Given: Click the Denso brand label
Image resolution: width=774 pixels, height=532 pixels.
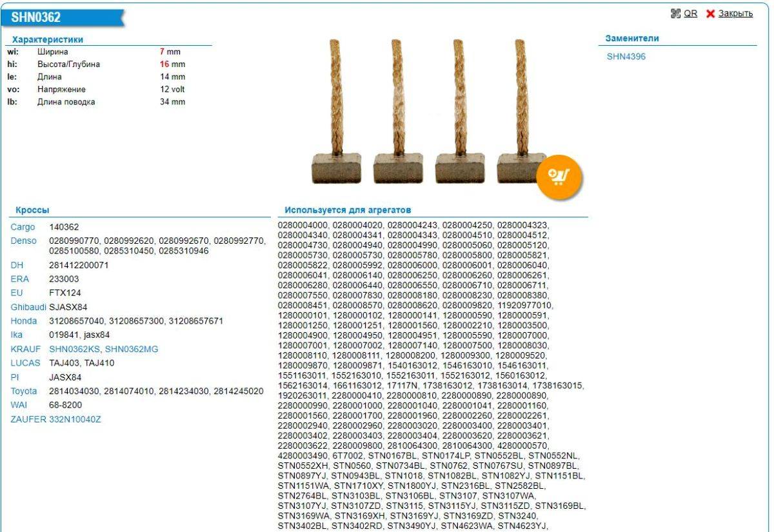Looking at the screenshot, I should click(x=24, y=241).
